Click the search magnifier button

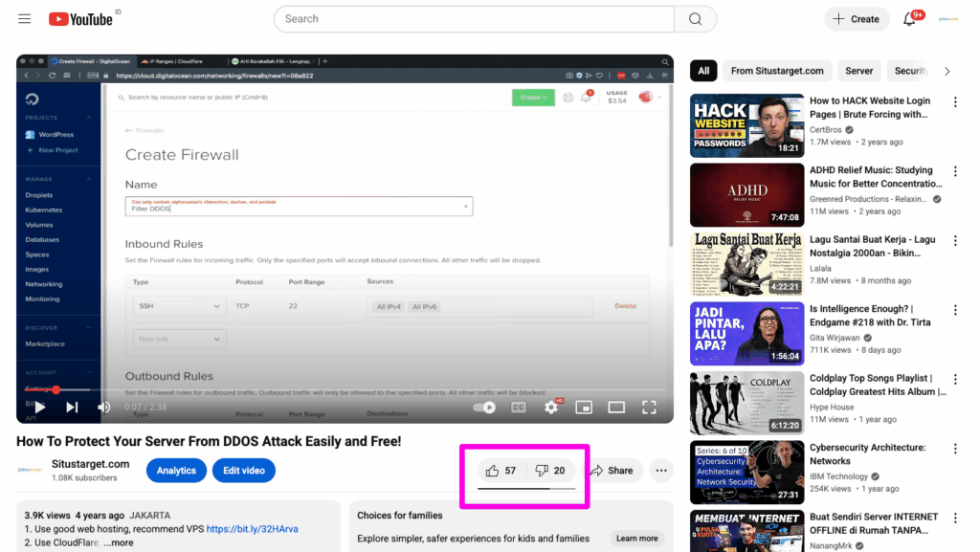click(x=695, y=19)
